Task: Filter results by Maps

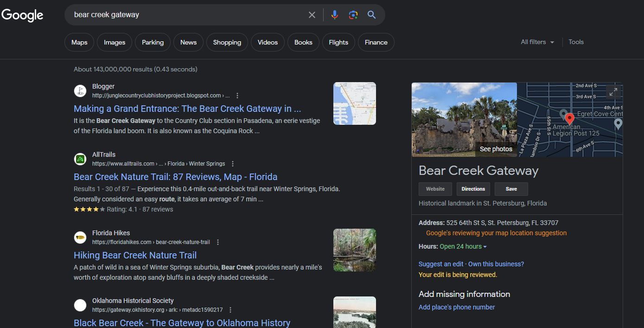Action: click(x=79, y=42)
